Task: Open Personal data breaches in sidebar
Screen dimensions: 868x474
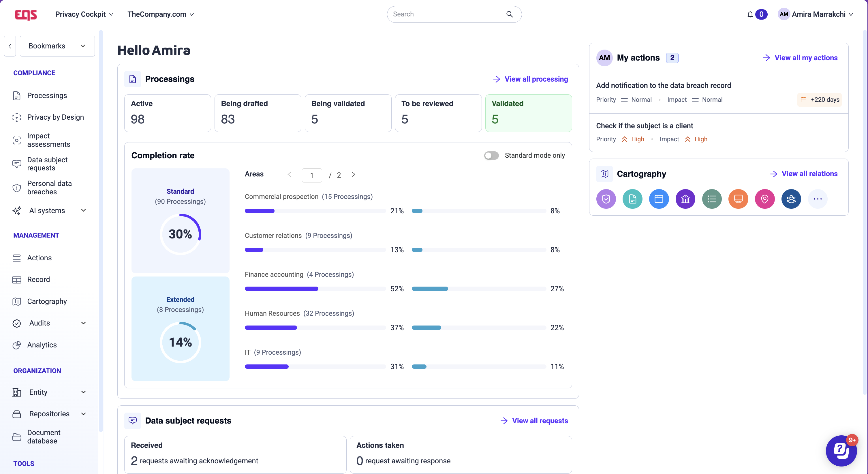Action: pos(49,188)
